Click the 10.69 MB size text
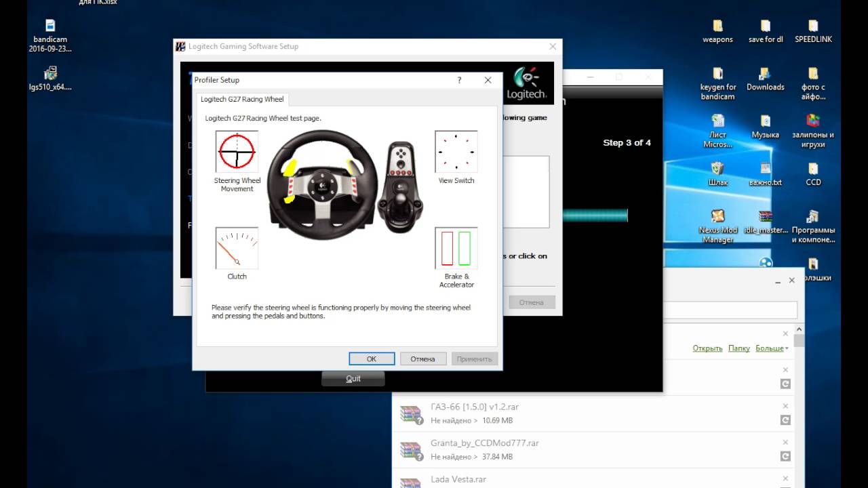Viewport: 868px width, 488px height. 497,421
